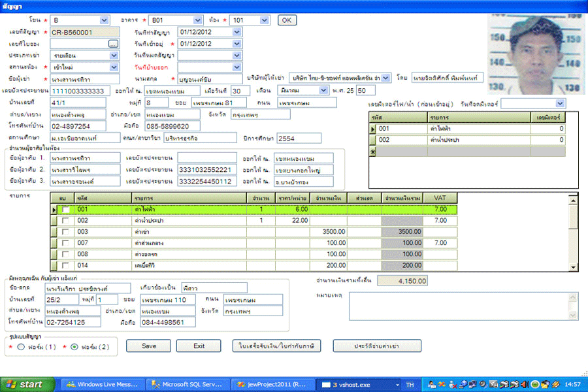Tick the delete checkbox for item 003
The height and width of the screenshot is (392, 588).
pos(65,232)
